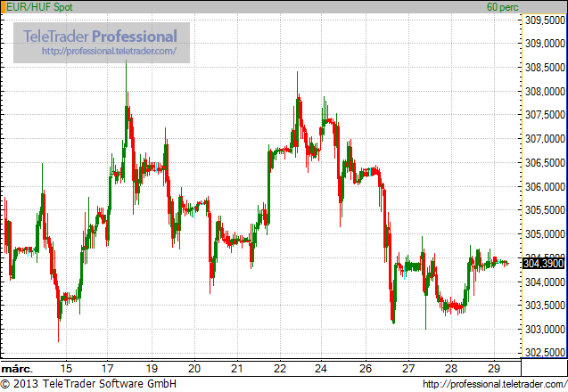
Task: Click the 302,5000 price axis label
Action: (x=545, y=353)
